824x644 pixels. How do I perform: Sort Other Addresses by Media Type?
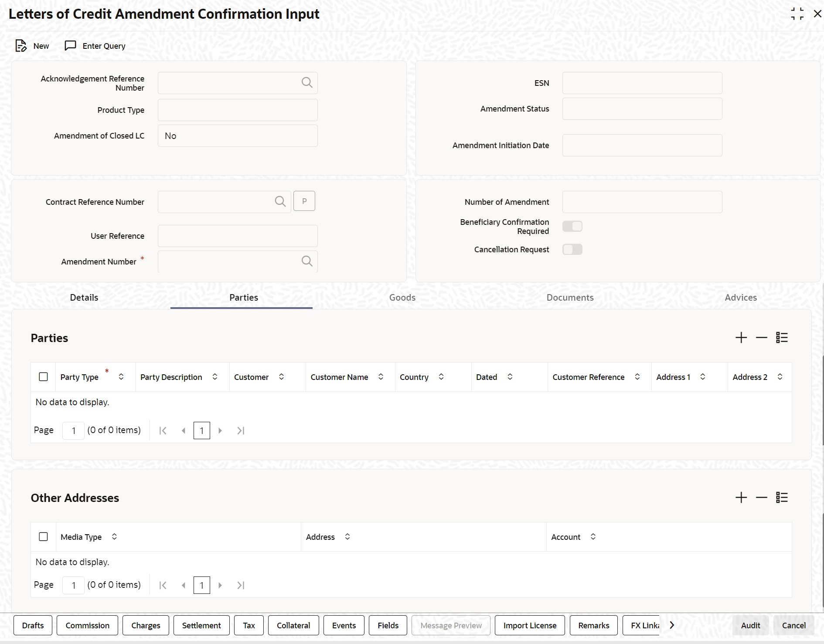[x=114, y=537]
